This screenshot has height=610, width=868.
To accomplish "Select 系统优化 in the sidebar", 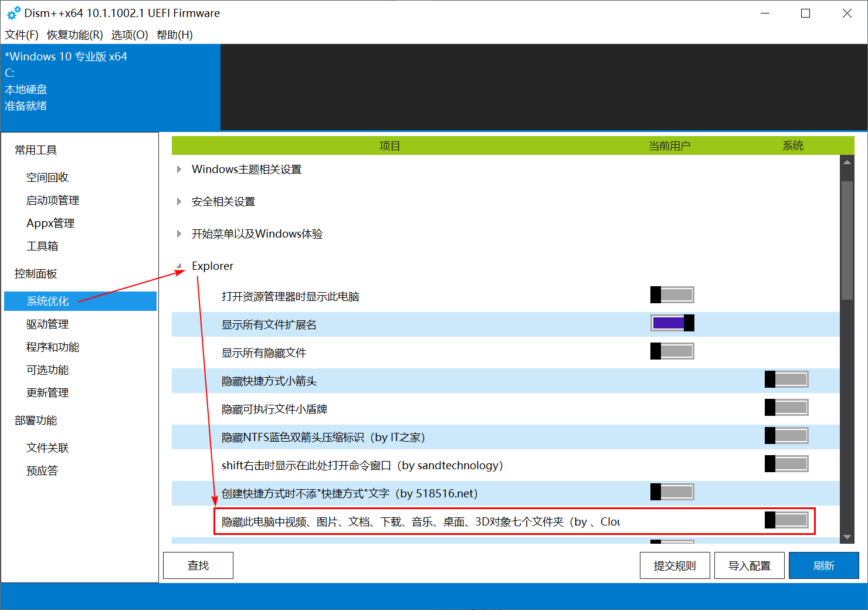I will [80, 301].
